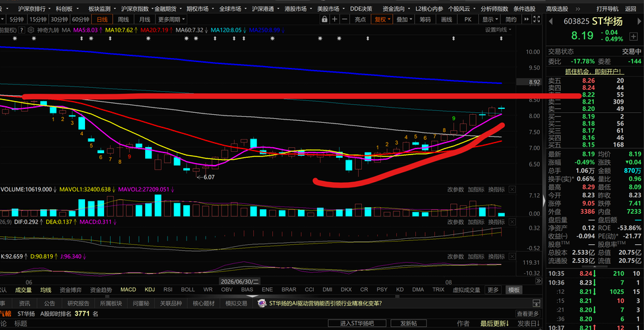Image resolution: width=644 pixels, height=330 pixels.
Task: Add ST华扬 to watchlist plus icon
Action: pos(633,37)
